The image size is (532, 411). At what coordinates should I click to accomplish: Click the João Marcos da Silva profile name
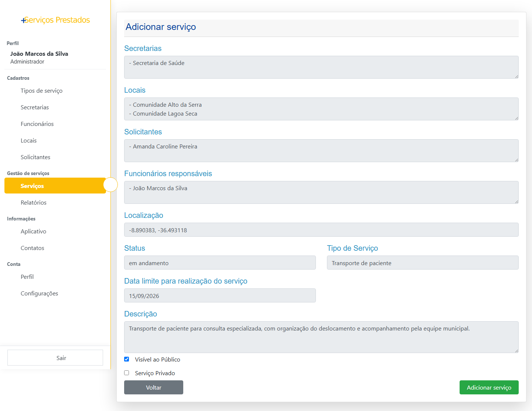[39, 54]
